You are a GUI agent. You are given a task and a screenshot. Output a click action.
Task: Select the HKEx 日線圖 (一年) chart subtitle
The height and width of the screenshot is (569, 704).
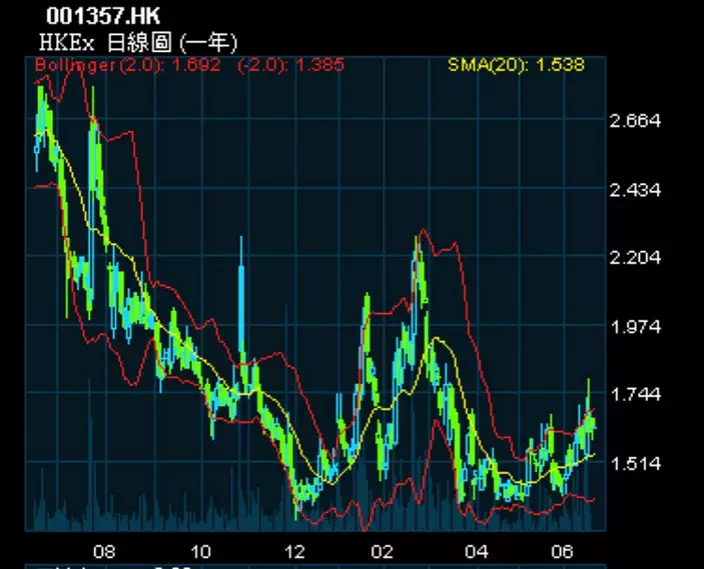click(138, 42)
